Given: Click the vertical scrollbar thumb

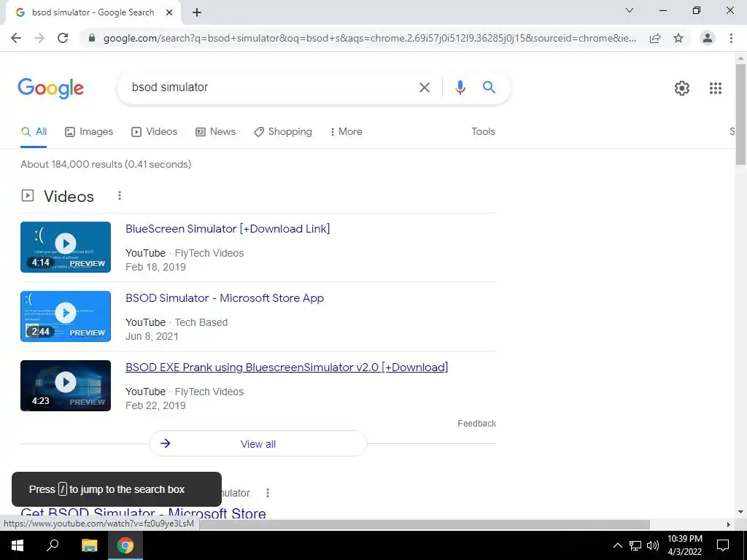Looking at the screenshot, I should pyautogui.click(x=740, y=114).
